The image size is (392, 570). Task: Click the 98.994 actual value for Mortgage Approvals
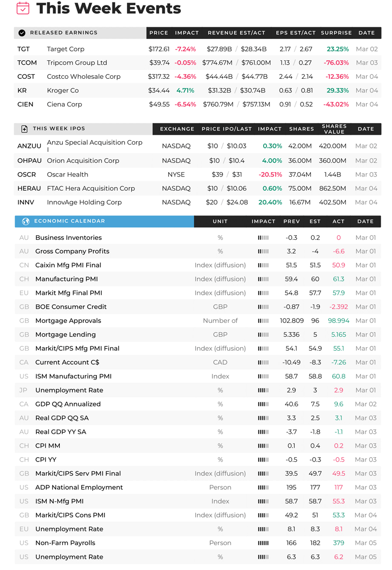[338, 321]
